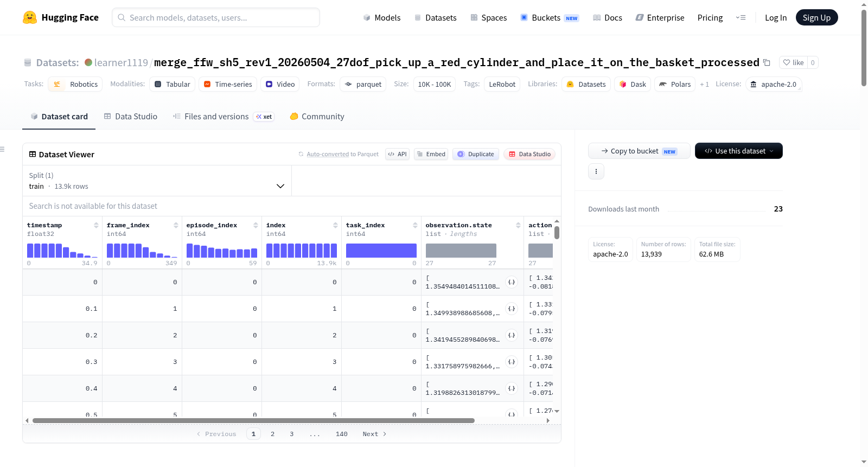Open the Pricing page
The image size is (868, 467).
pyautogui.click(x=710, y=17)
